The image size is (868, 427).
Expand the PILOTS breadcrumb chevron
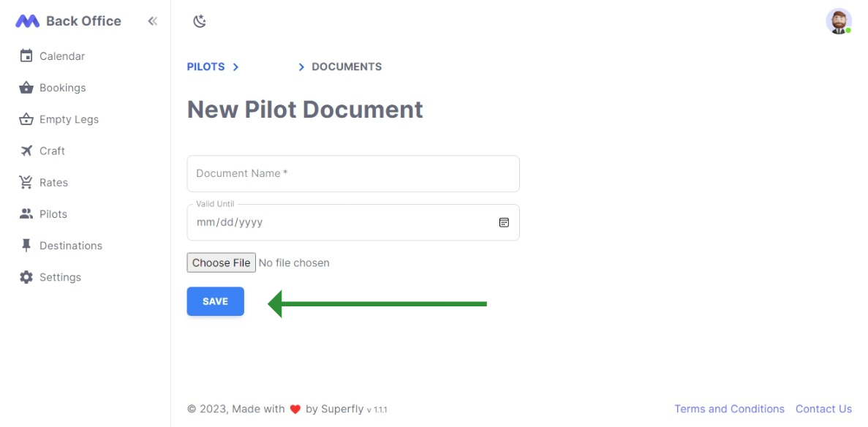[235, 67]
